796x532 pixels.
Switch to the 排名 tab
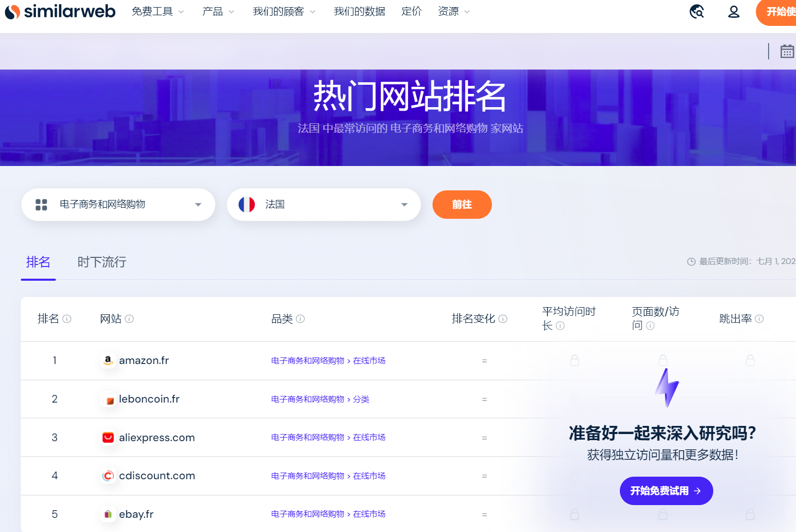[x=38, y=262]
